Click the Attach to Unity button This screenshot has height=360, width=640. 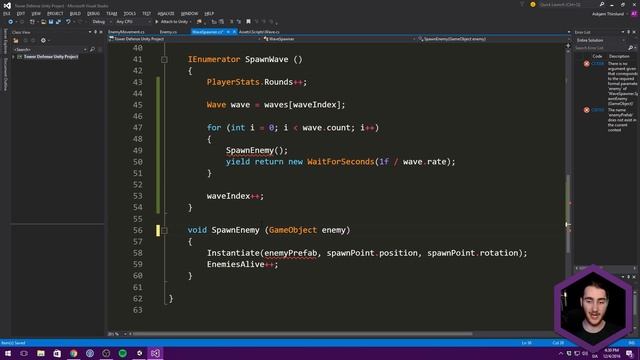[x=173, y=22]
